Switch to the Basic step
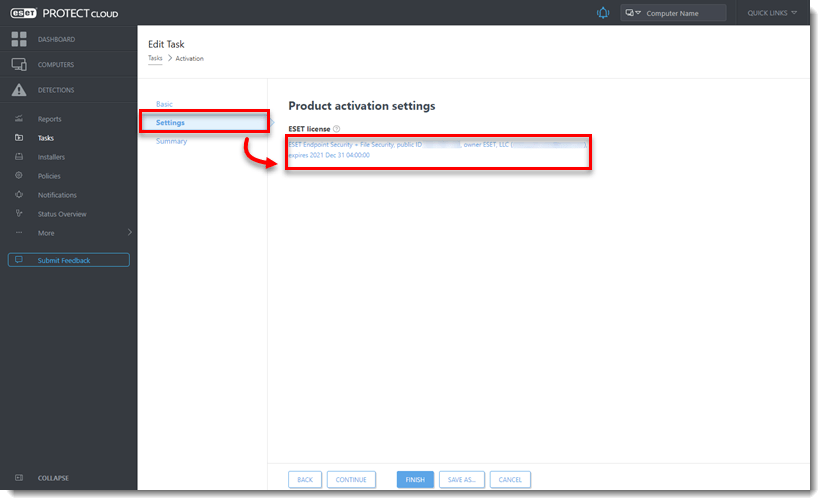This screenshot has width=819, height=499. [x=164, y=104]
